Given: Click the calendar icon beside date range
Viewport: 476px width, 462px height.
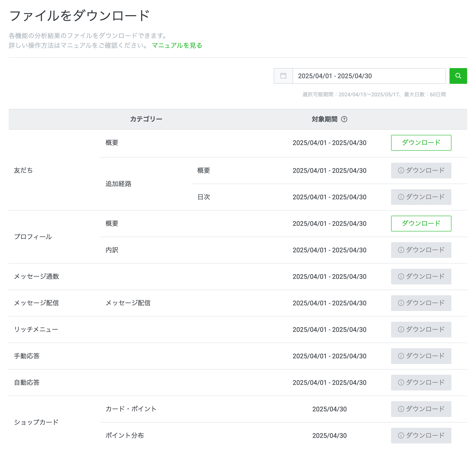Looking at the screenshot, I should [x=283, y=76].
